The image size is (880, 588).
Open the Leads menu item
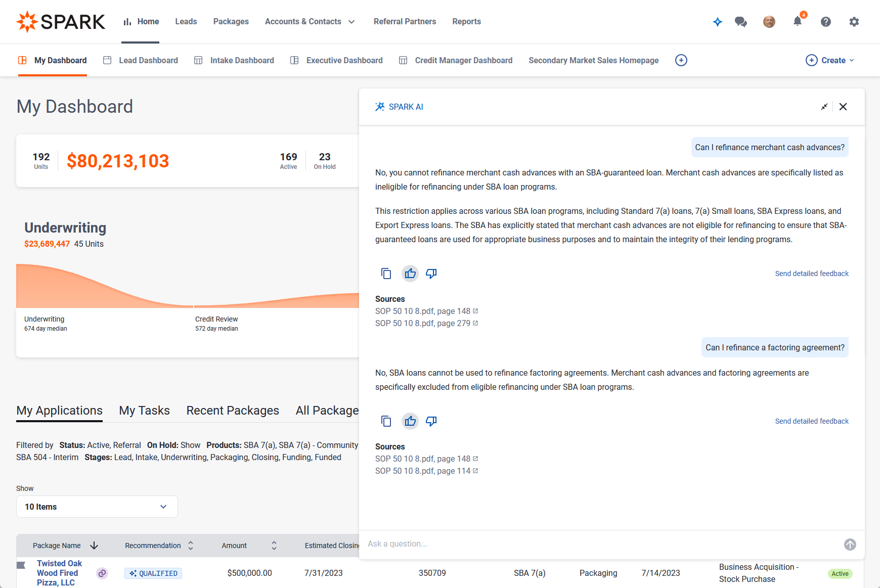(186, 22)
